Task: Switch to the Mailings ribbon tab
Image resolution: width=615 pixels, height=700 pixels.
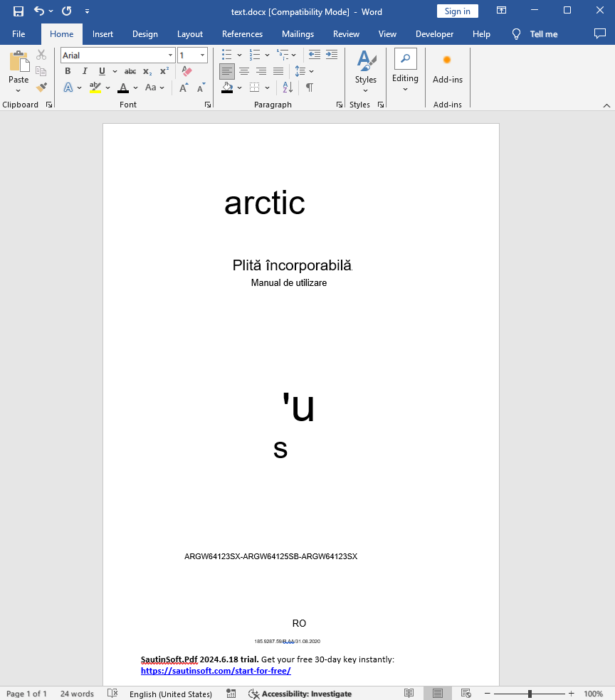Action: 298,33
